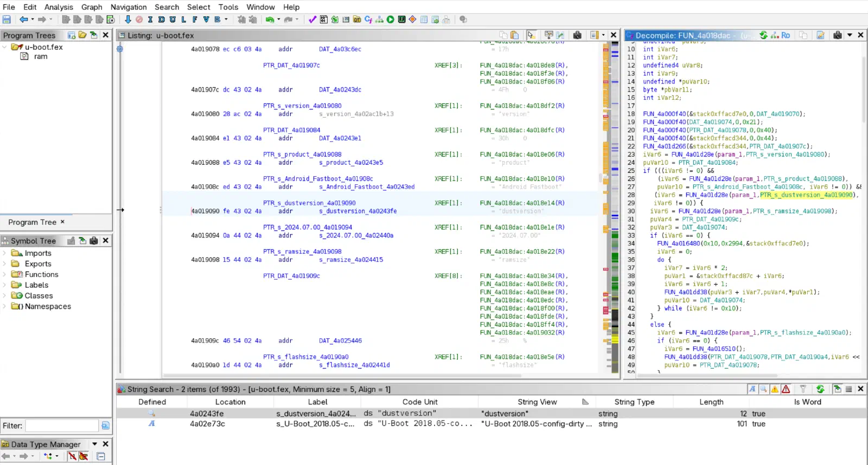Click the down arrow navigation direction icon
Image resolution: width=868 pixels, height=465 pixels.
pyautogui.click(x=127, y=20)
